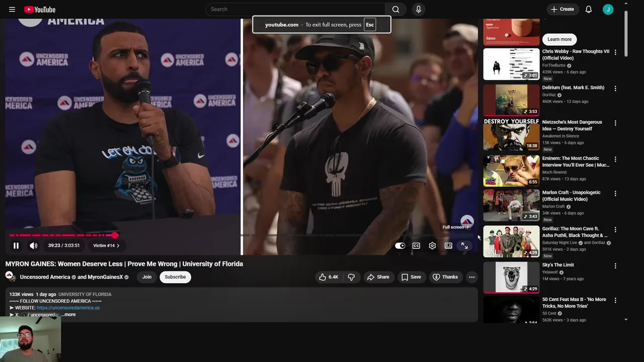Viewport: 644px width, 362px height.
Task: Open options for Gorillaz Moon Cave video
Action: [x=615, y=230]
